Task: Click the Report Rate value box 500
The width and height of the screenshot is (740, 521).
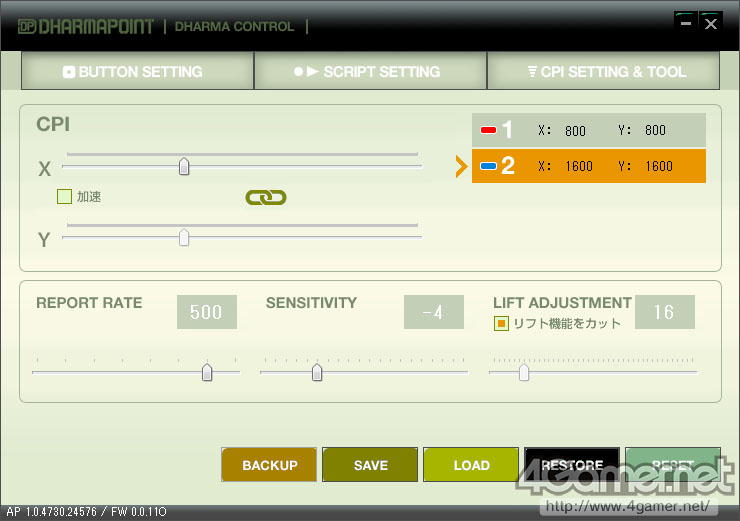Action: (207, 312)
